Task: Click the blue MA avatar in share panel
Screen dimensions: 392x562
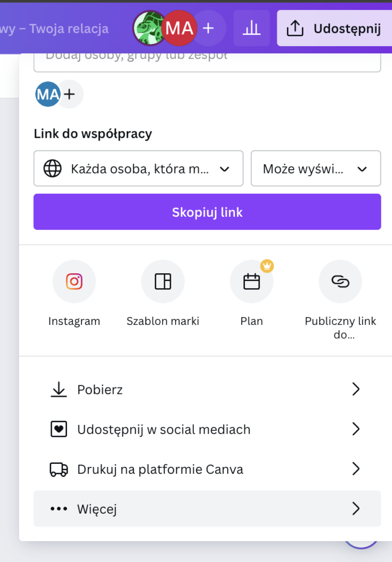Action: click(48, 94)
